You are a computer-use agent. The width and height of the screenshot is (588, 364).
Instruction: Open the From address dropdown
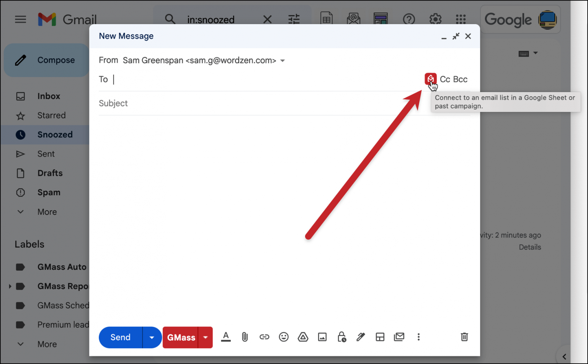[283, 60]
